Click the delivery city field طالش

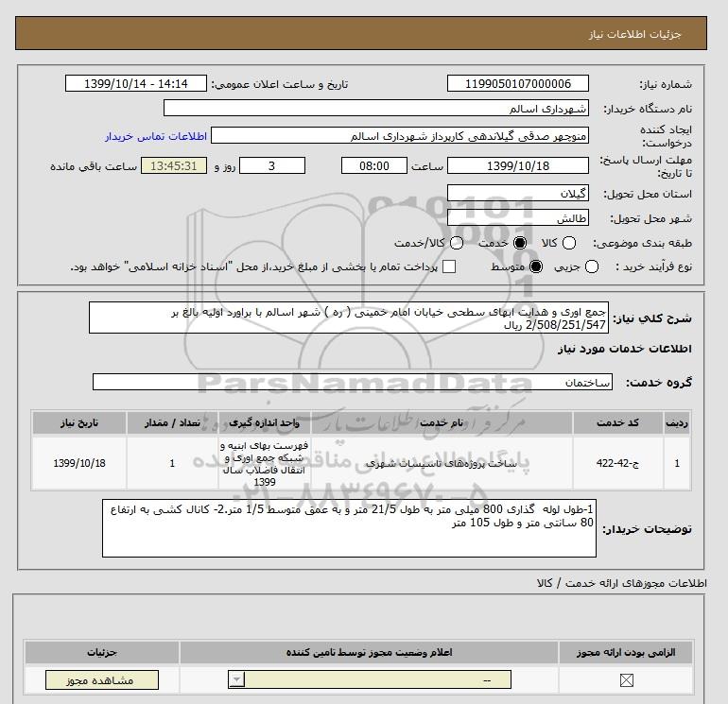click(518, 217)
